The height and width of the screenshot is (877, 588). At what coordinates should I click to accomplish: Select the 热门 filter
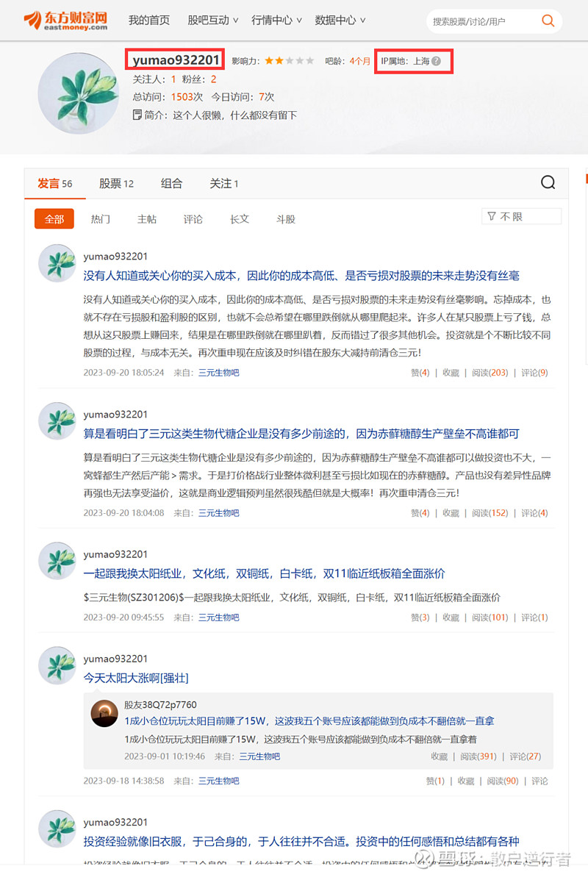coord(101,219)
